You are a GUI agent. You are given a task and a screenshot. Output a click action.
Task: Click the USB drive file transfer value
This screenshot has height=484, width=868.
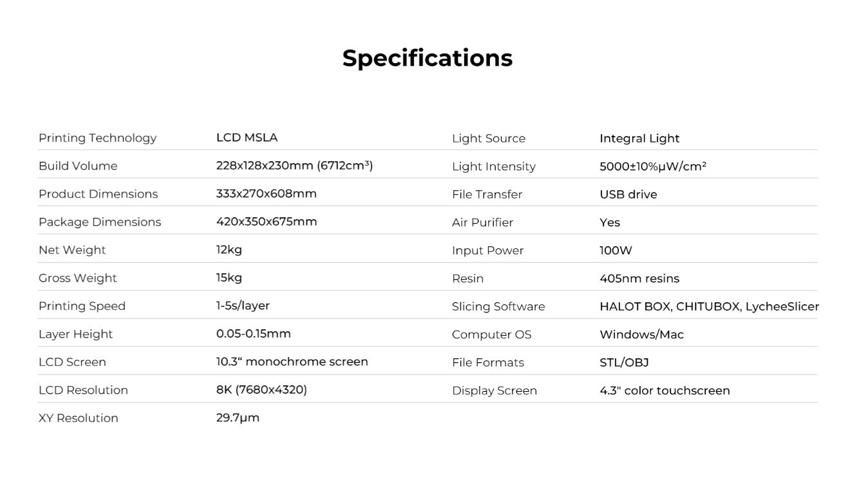pos(628,194)
